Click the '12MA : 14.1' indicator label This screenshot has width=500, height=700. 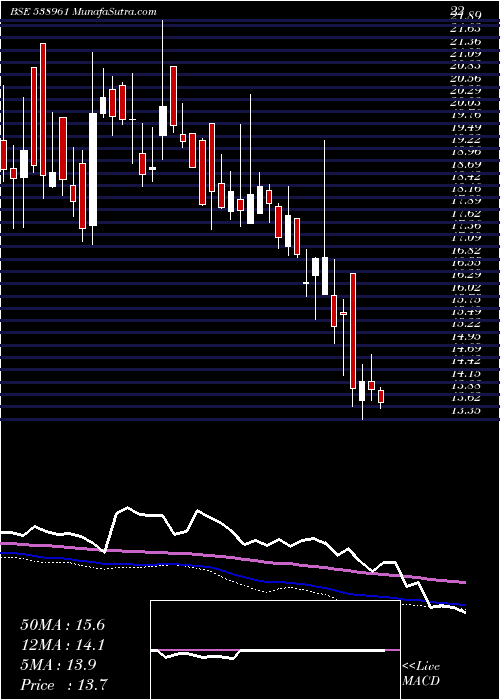click(63, 645)
